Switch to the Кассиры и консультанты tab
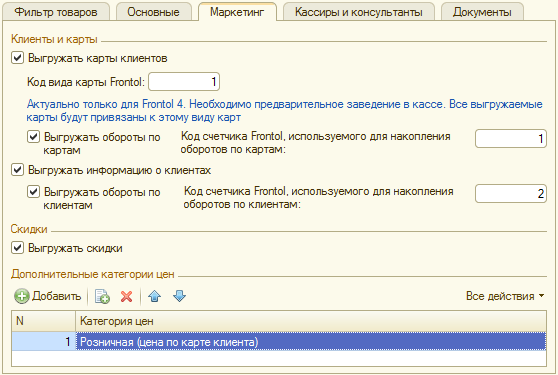The image size is (558, 375). [x=359, y=12]
